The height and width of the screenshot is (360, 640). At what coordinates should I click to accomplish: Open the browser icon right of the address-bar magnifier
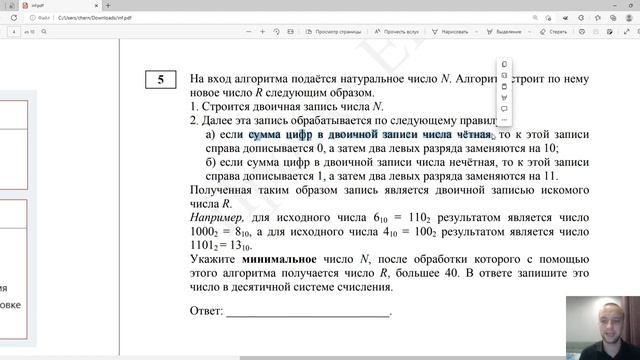click(548, 18)
